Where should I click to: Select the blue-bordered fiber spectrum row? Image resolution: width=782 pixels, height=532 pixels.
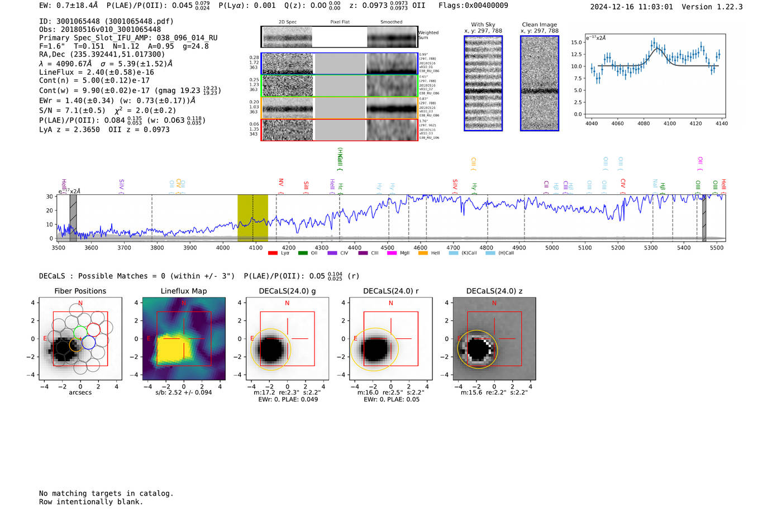click(340, 64)
